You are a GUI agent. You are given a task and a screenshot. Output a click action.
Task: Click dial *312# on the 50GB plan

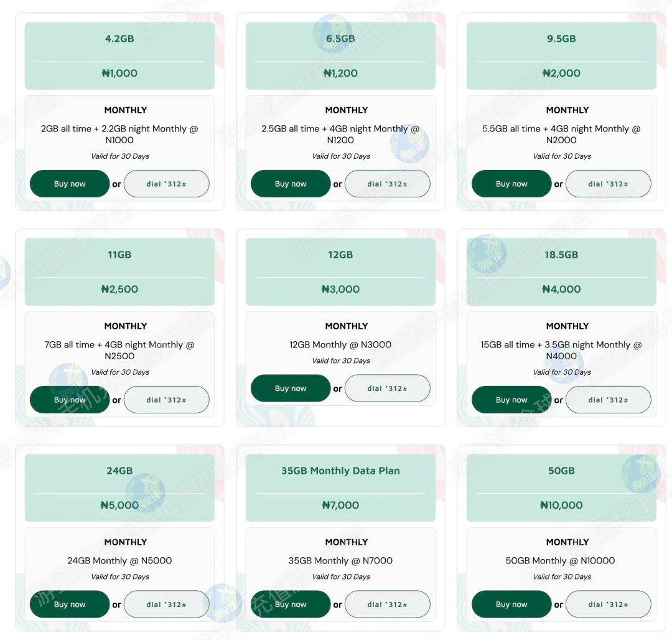(608, 604)
